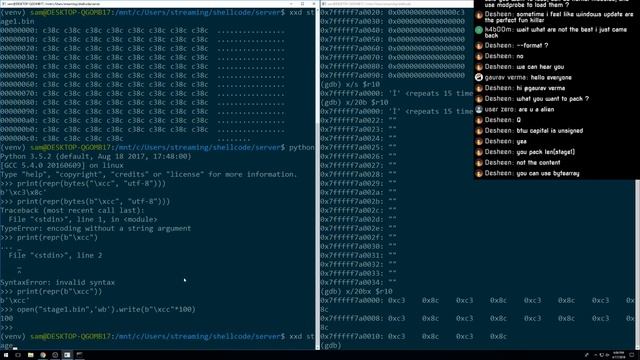Viewport: 640px width, 360px height.
Task: Click user zero's avatar in chat
Action: 479,109
